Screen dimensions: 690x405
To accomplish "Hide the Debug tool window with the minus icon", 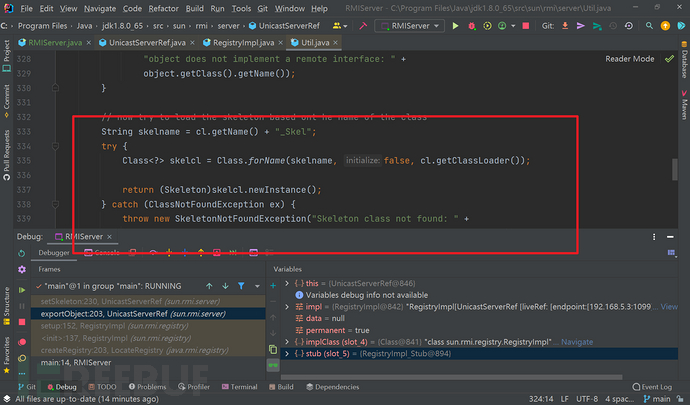I will (x=670, y=237).
